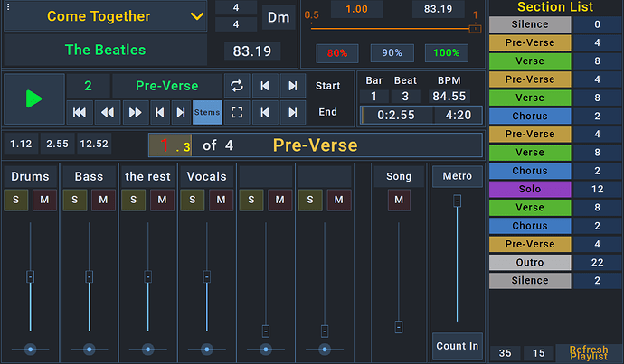Click the rewind double-arrow icon
624x364 pixels.
click(107, 112)
